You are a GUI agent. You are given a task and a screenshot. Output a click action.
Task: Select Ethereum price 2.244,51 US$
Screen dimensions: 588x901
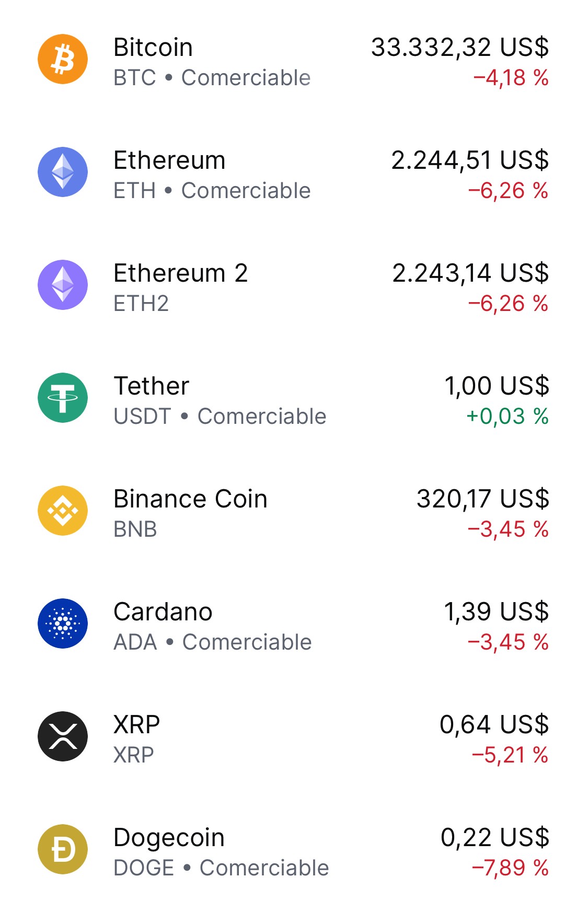pos(470,160)
